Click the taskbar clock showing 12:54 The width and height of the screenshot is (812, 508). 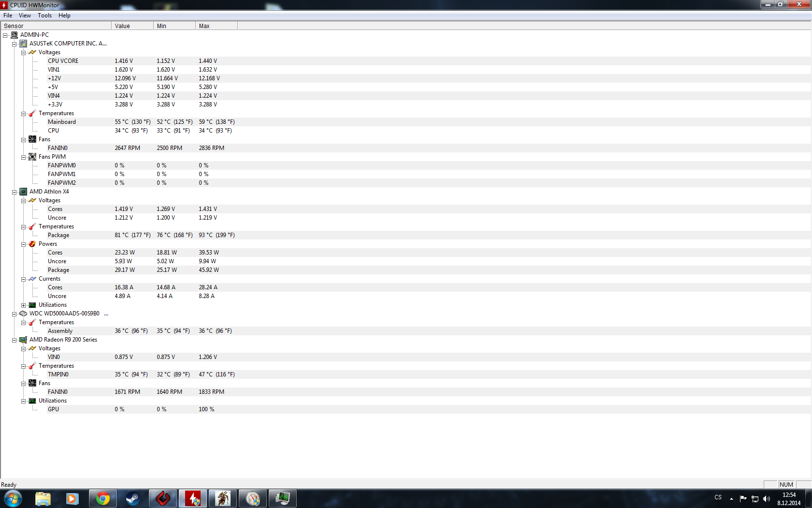coord(789,499)
